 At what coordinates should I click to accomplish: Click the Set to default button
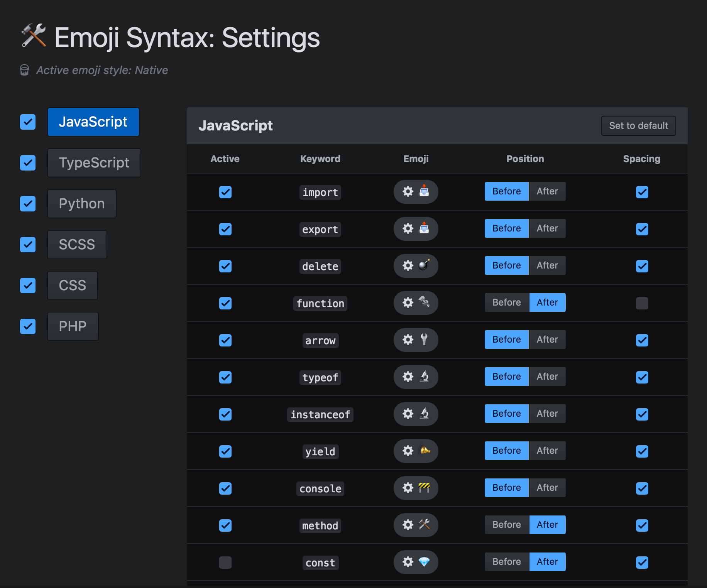point(639,126)
